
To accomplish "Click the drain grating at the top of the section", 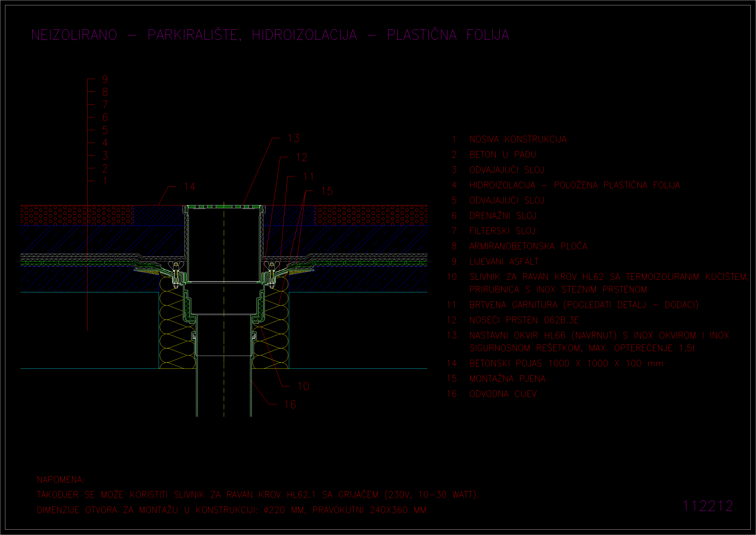I will click(x=224, y=207).
